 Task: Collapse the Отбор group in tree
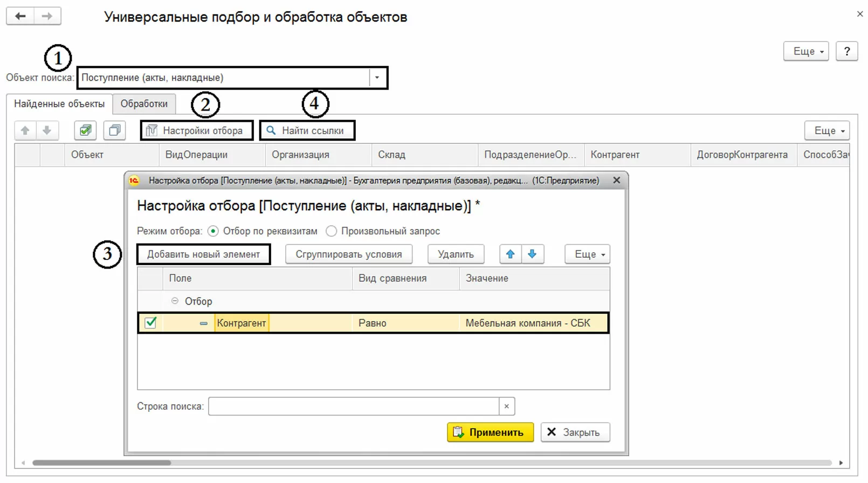coord(175,301)
